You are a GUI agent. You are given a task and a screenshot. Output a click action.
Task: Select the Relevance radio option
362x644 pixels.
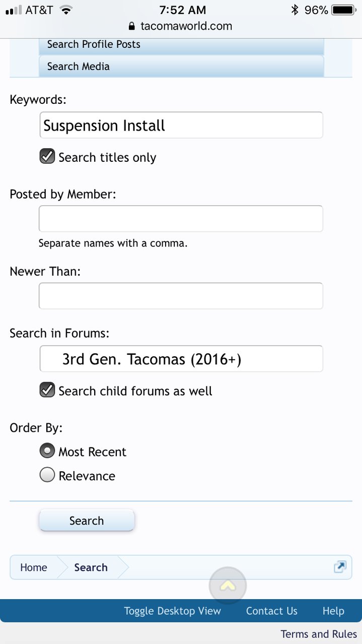[x=47, y=475]
